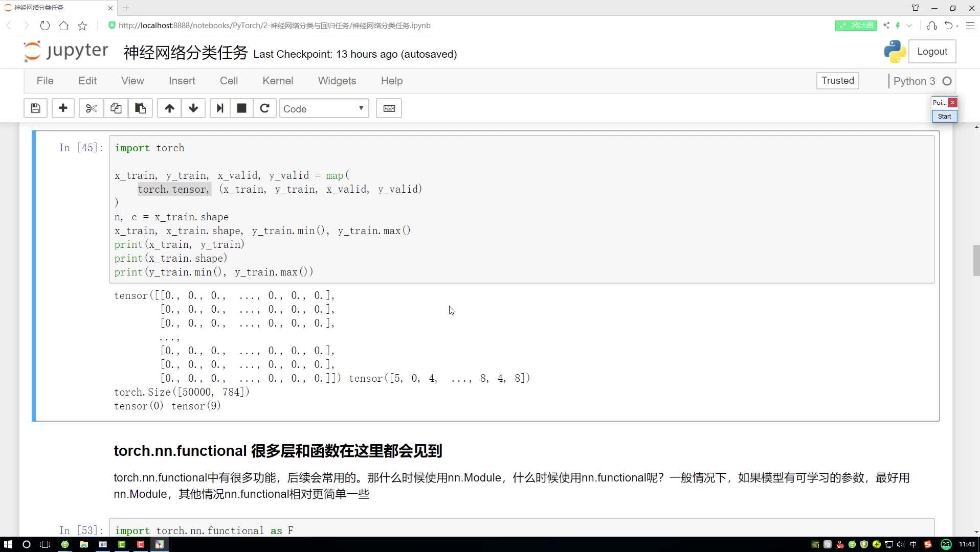Click the green 3张大图 badge
This screenshot has height=552, width=980.
856,26
